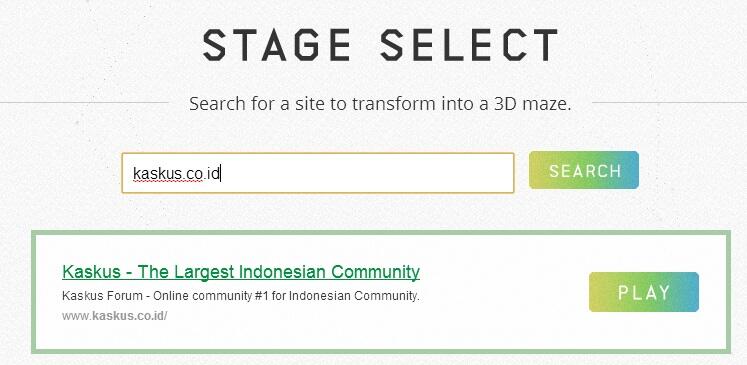747x365 pixels.
Task: Click the STAGE SELECT heading
Action: pyautogui.click(x=380, y=45)
